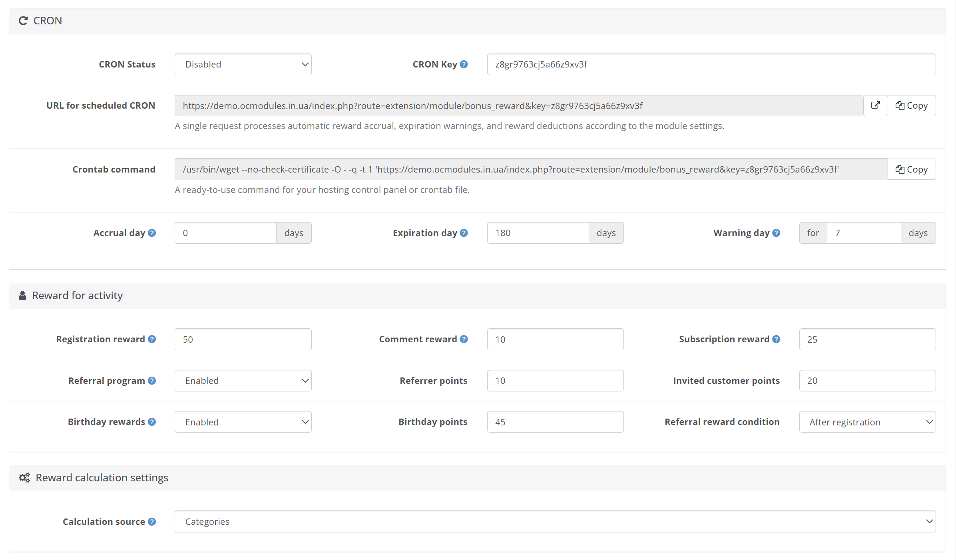Open the Birthday rewards dropdown
This screenshot has height=560, width=956.
click(243, 422)
